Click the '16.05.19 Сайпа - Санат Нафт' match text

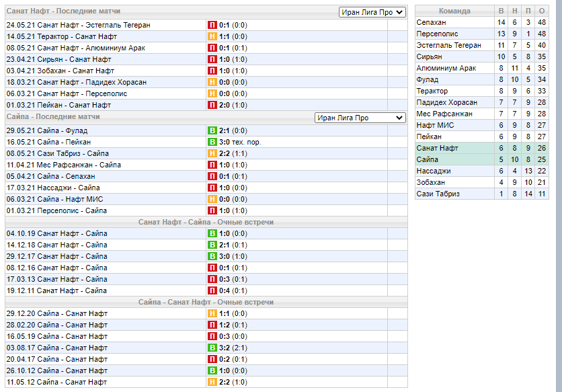(56, 336)
